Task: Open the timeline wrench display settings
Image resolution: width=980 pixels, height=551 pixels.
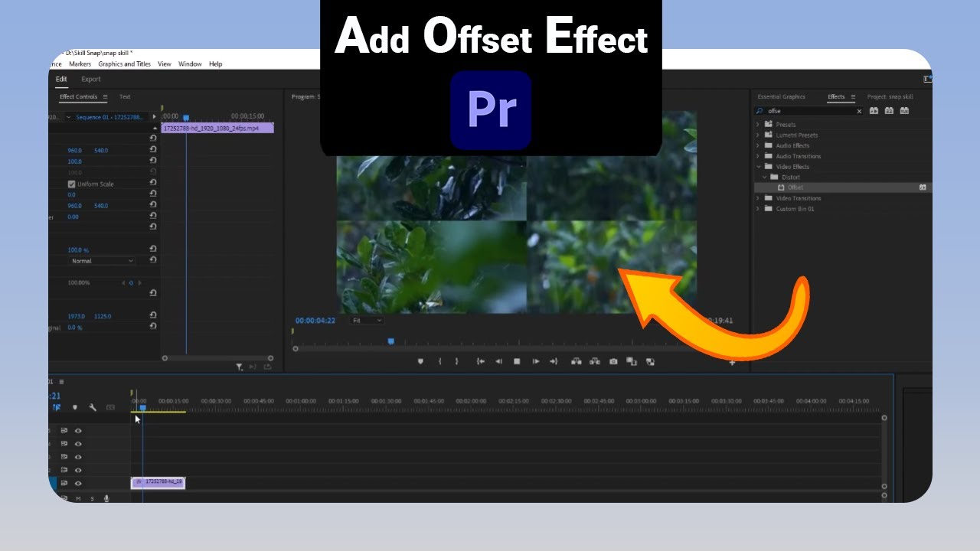Action: pyautogui.click(x=93, y=408)
